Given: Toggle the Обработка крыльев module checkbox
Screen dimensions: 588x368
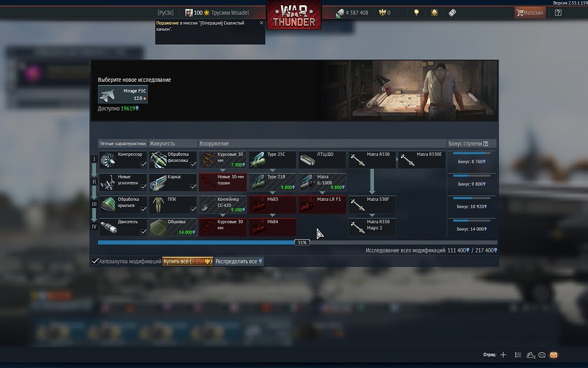Looking at the screenshot, I should pyautogui.click(x=143, y=210).
